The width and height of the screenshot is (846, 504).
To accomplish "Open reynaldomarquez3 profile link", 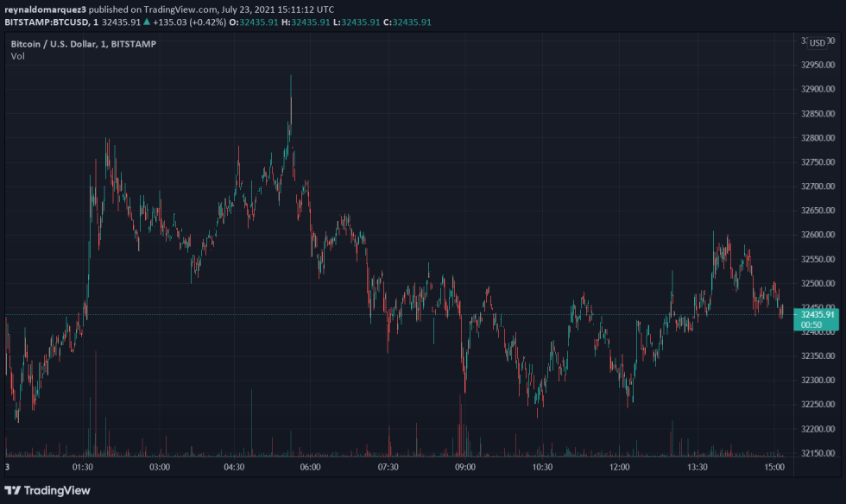I will 47,10.
